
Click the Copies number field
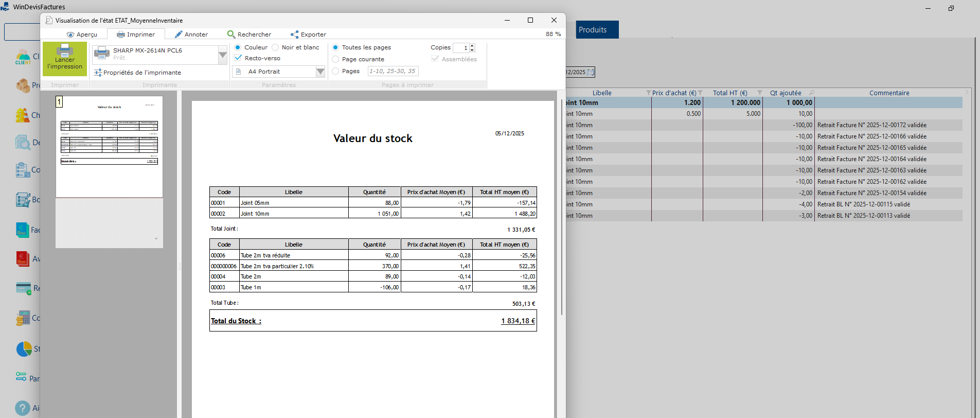[461, 48]
